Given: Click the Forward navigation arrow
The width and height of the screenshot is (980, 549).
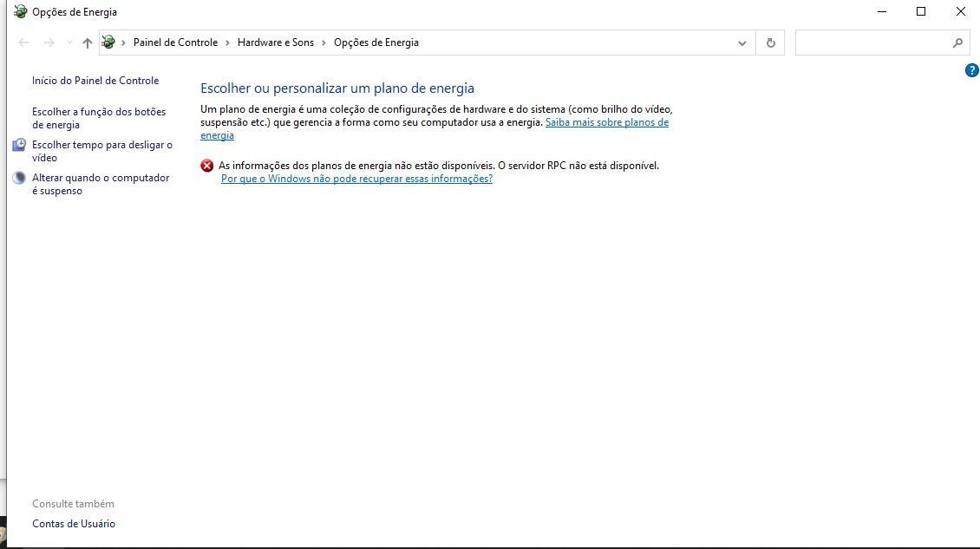Looking at the screenshot, I should click(49, 42).
